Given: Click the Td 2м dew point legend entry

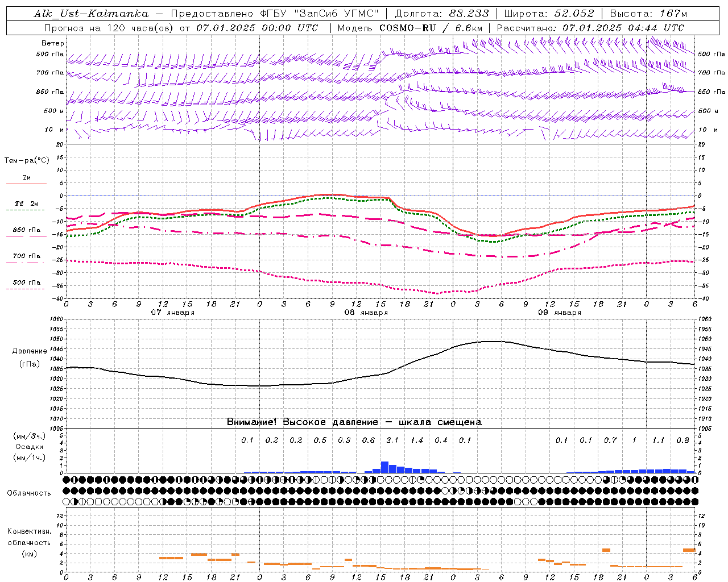Looking at the screenshot, I should coord(27,203).
